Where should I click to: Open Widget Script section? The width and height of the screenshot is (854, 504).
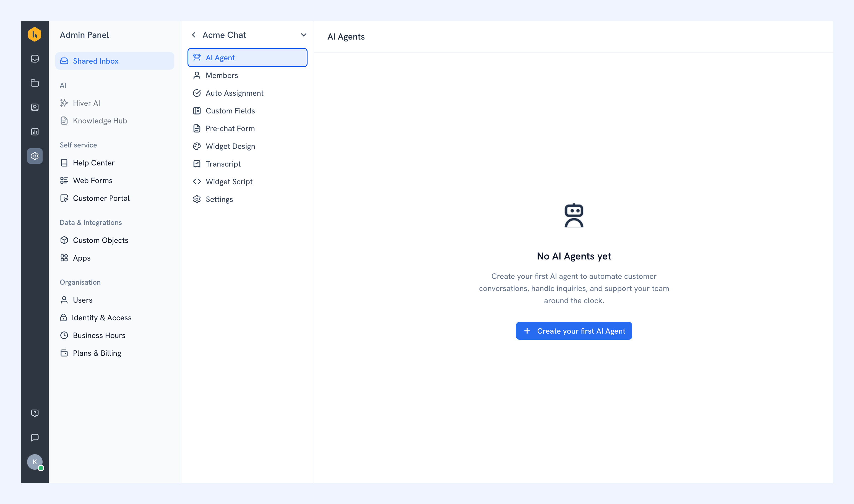[x=248, y=181]
